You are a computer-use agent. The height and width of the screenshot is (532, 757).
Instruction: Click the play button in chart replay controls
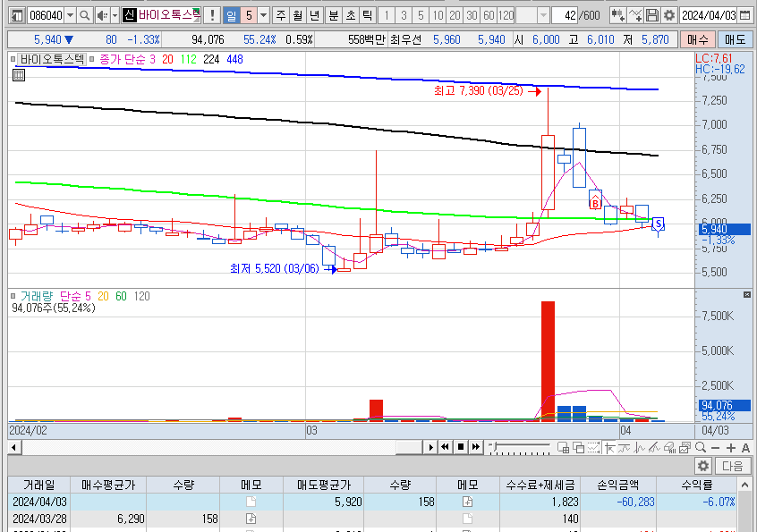(430, 447)
